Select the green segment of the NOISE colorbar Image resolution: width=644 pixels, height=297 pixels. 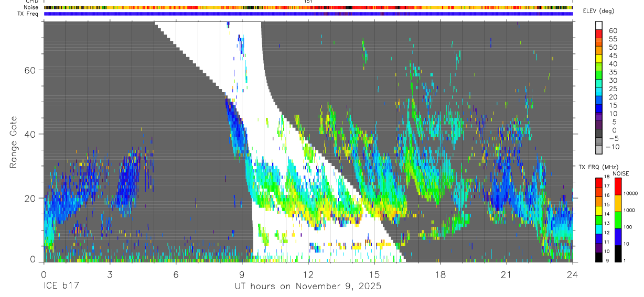[x=618, y=220]
